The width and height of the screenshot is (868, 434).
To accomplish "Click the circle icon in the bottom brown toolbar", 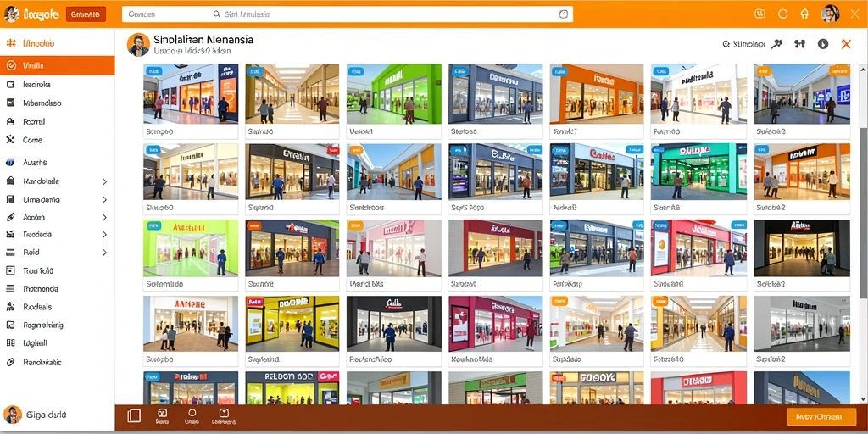I will point(192,413).
